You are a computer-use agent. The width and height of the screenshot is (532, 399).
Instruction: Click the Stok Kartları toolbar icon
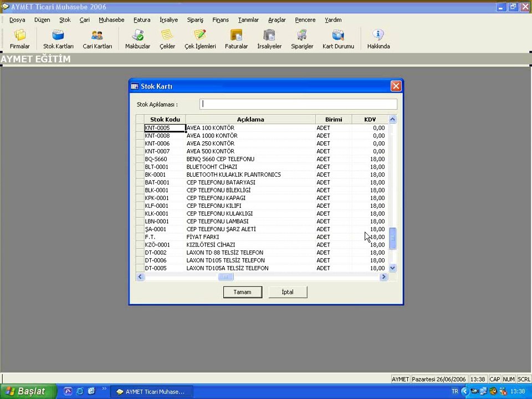coord(58,39)
